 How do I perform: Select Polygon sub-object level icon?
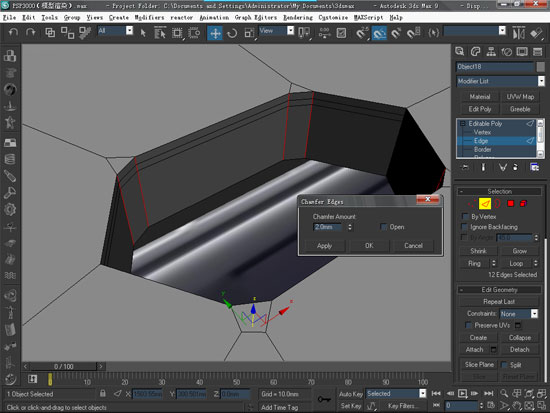pyautogui.click(x=510, y=204)
